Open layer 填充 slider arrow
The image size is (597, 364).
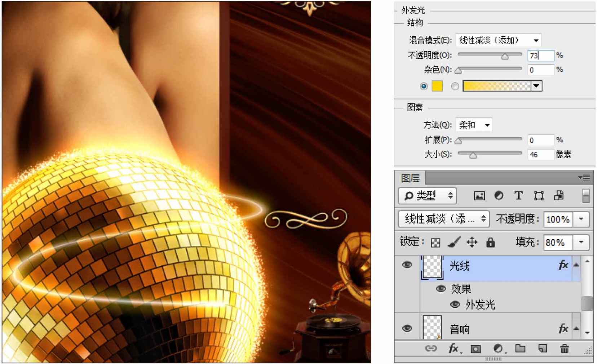point(581,242)
